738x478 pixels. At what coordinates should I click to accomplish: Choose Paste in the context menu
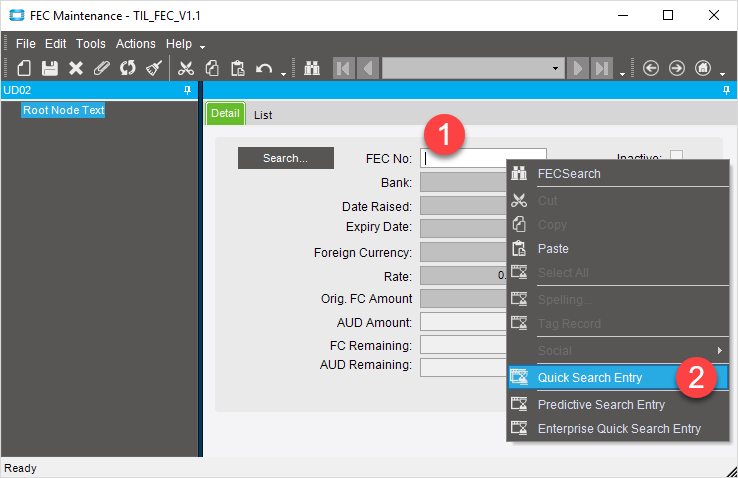click(x=618, y=248)
